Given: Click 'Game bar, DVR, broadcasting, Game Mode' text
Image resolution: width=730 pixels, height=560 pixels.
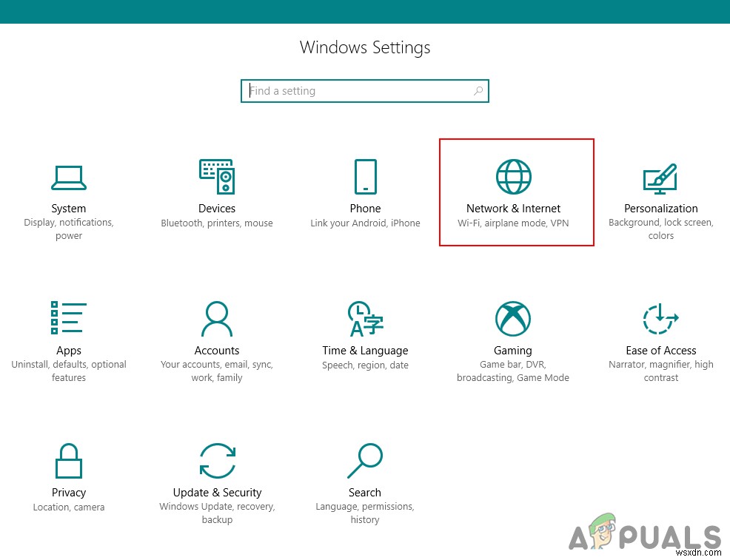Looking at the screenshot, I should [x=513, y=371].
